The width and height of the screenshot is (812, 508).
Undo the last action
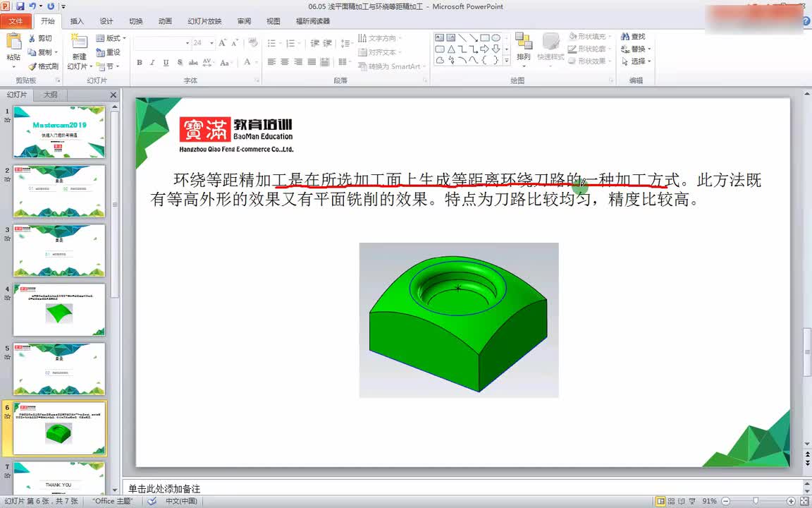coord(32,6)
